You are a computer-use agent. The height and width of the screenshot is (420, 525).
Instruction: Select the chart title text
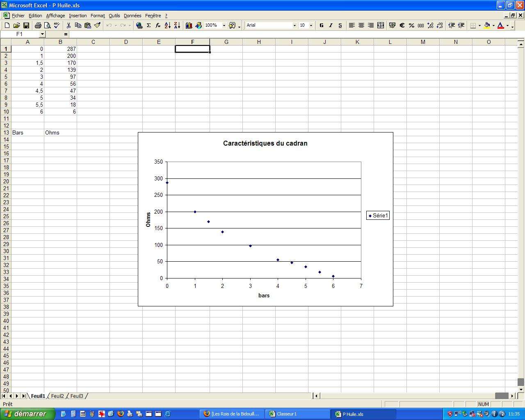click(x=265, y=144)
